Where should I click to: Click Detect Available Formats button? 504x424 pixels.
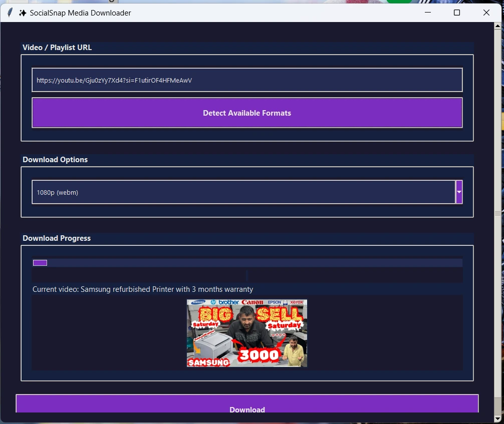point(247,113)
